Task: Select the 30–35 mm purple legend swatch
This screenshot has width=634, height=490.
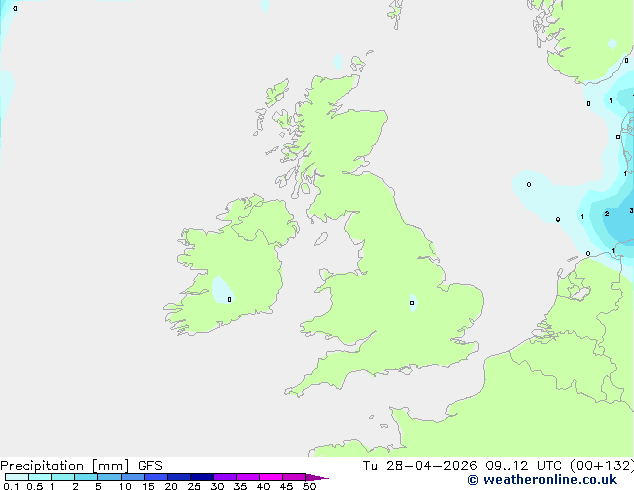Action: tap(224, 477)
